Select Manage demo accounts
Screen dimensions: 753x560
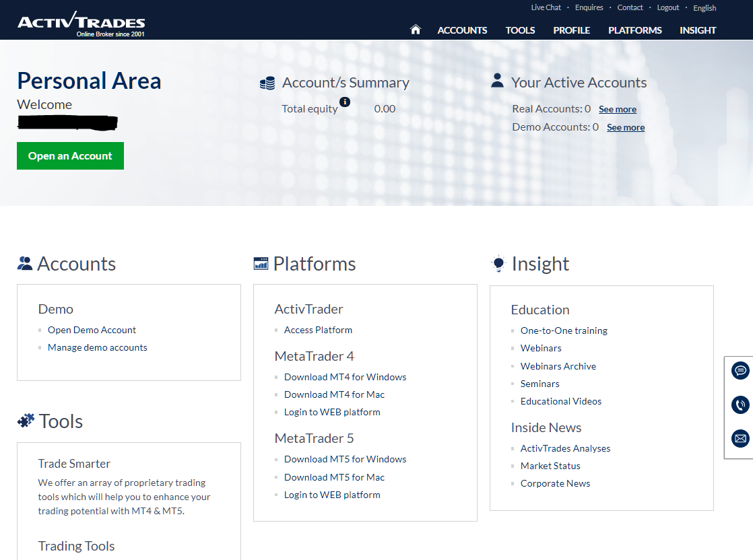pyautogui.click(x=98, y=347)
